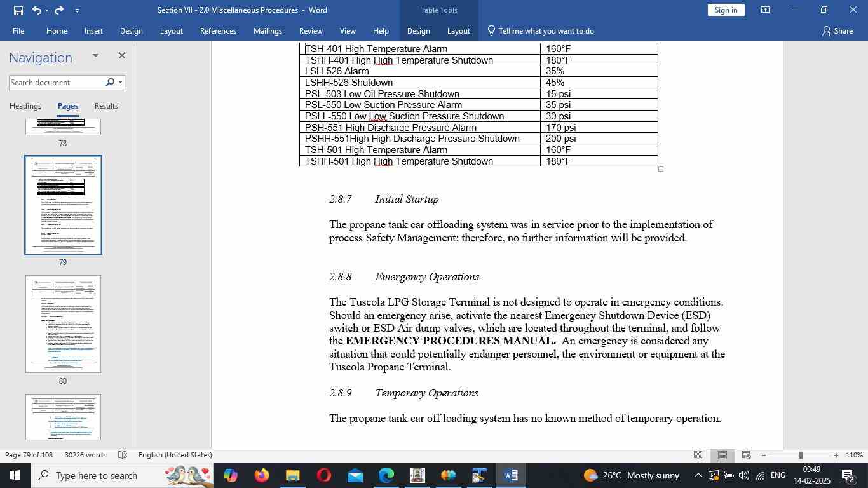Viewport: 868px width, 488px height.
Task: Switch to Headings tab in Navigation
Action: click(25, 106)
